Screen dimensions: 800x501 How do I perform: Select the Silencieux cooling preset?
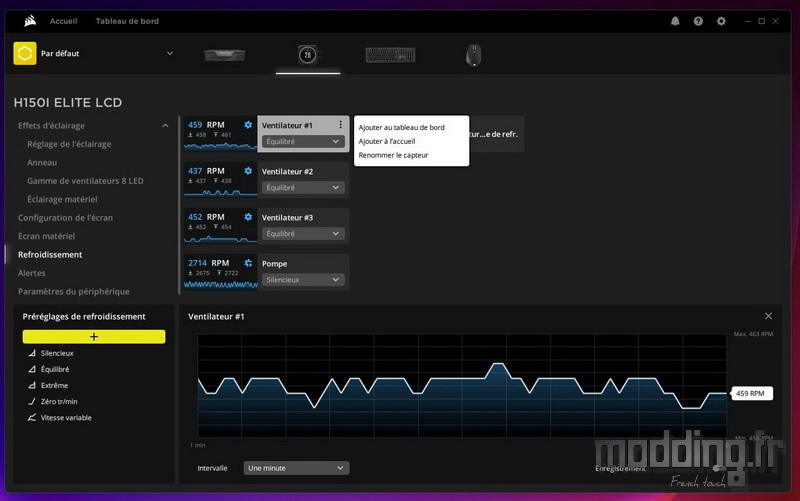(57, 353)
